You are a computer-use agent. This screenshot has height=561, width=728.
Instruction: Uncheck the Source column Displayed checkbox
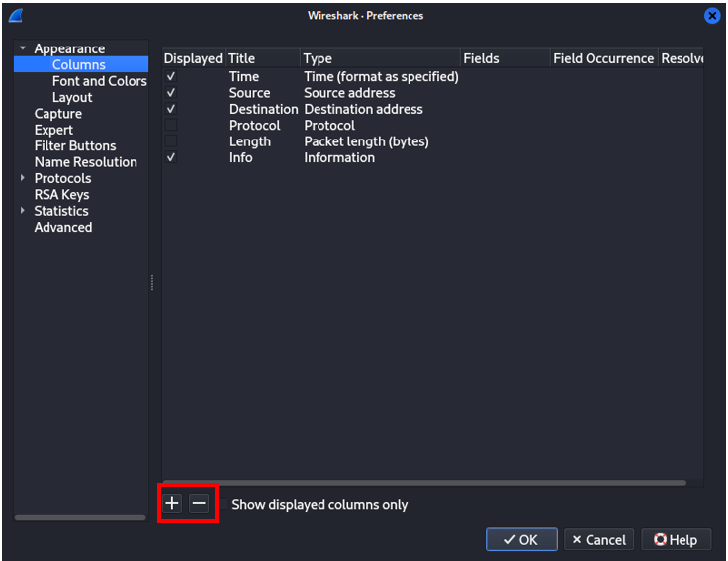[171, 92]
